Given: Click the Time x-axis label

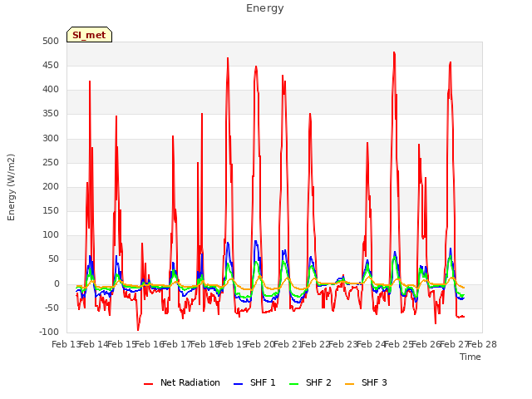Looking at the screenshot, I should tap(470, 357).
